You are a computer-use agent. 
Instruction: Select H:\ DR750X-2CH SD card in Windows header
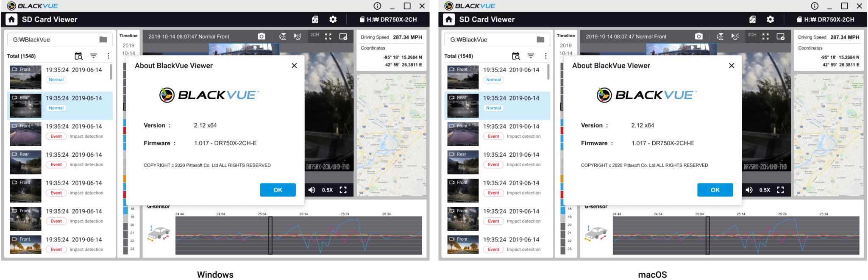click(x=388, y=19)
